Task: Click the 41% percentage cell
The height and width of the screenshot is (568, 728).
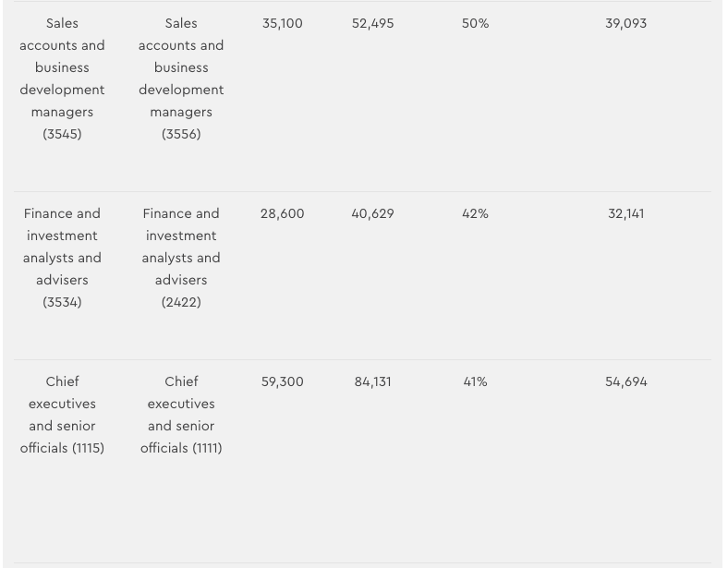Action: [475, 382]
